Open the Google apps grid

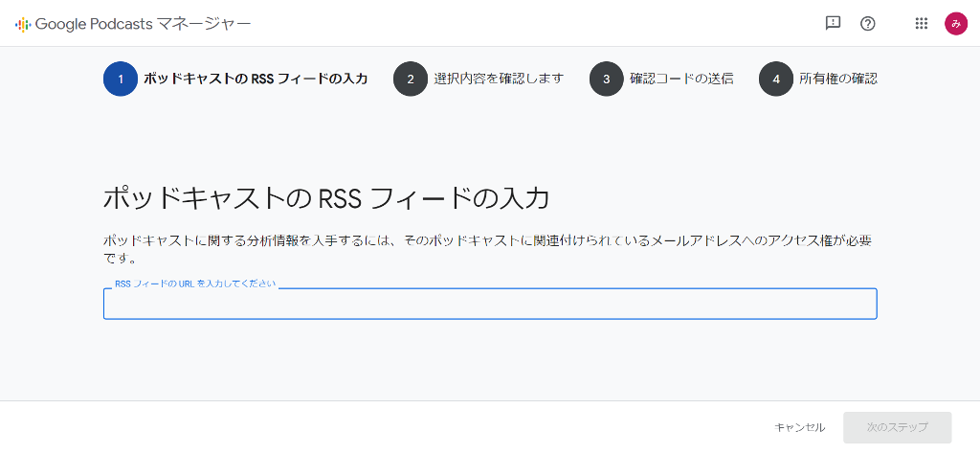[x=921, y=24]
